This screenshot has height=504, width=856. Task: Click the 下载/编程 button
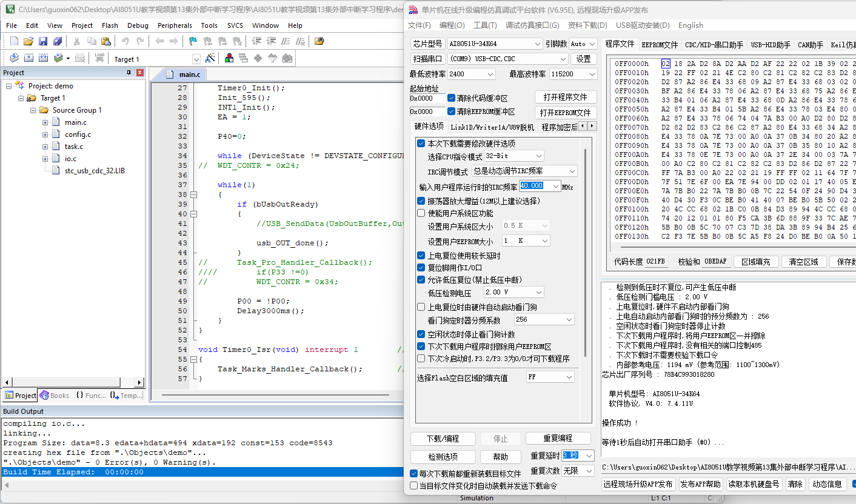443,439
